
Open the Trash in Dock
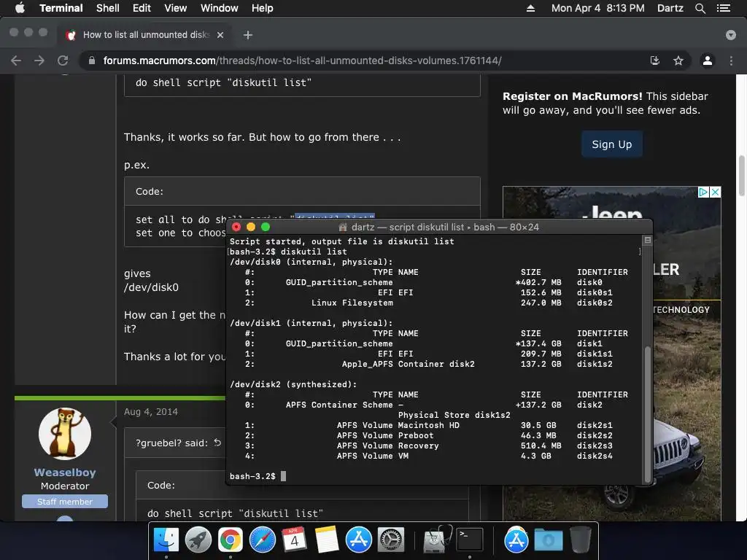click(580, 540)
